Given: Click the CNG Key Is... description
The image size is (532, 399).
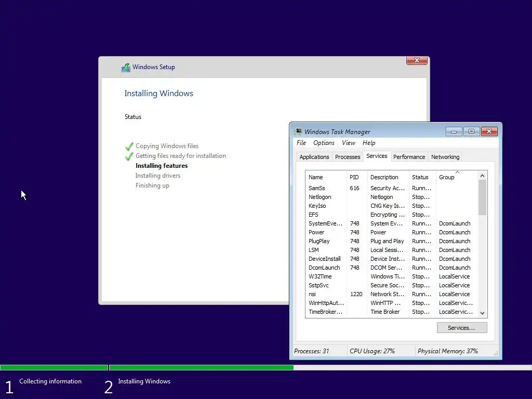Looking at the screenshot, I should pos(388,206).
